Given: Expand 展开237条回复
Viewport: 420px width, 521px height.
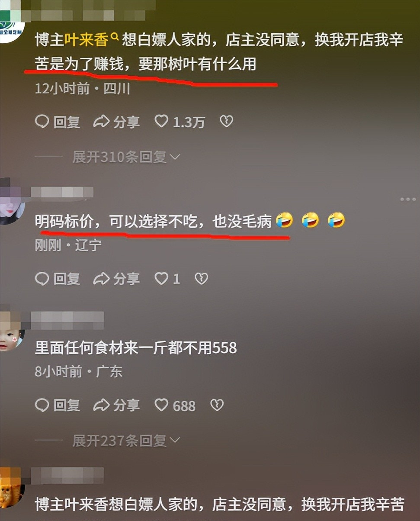Looking at the screenshot, I should click(126, 441).
